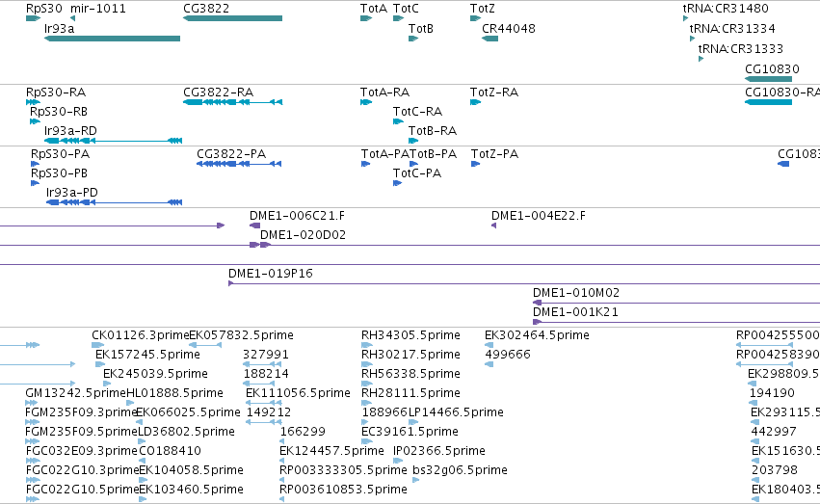Image resolution: width=820 pixels, height=504 pixels.
Task: Select the EK111056.5prime EST label
Action: pyautogui.click(x=298, y=394)
